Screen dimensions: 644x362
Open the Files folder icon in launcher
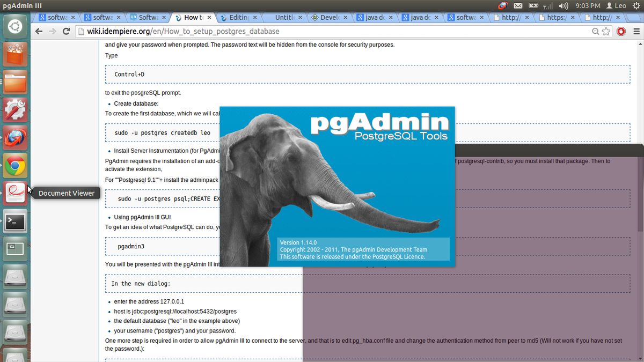pos(15,82)
